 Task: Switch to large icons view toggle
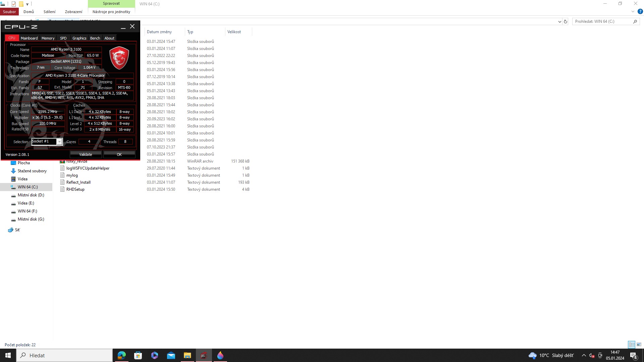point(639,345)
